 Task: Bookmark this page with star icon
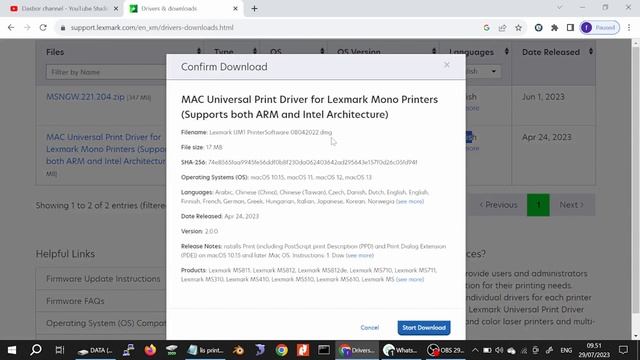(518, 28)
